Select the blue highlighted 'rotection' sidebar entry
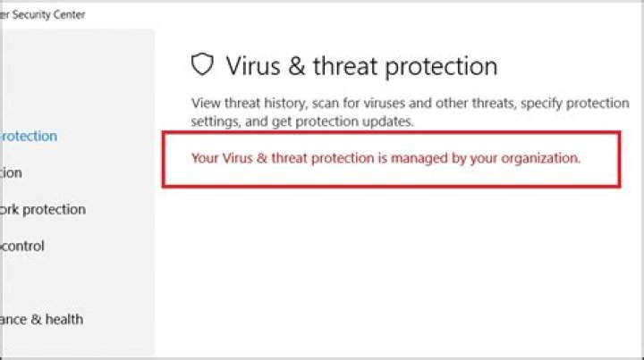This screenshot has width=644, height=360. point(29,136)
